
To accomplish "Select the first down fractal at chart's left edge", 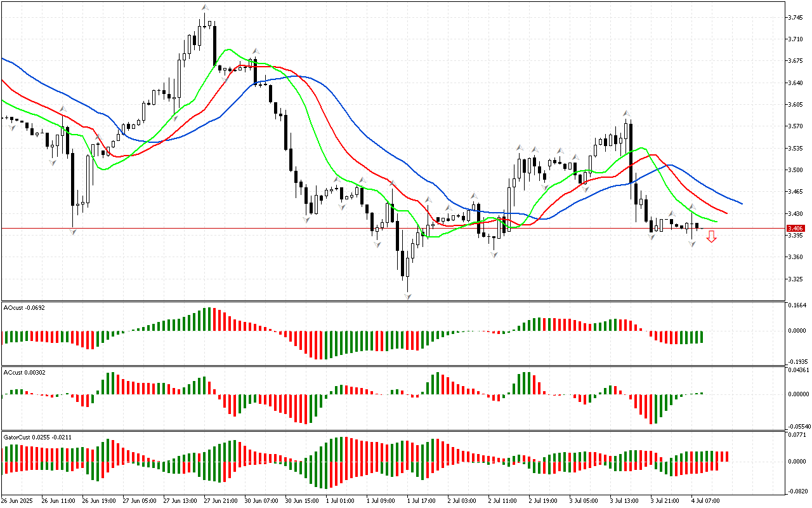I will click(11, 128).
